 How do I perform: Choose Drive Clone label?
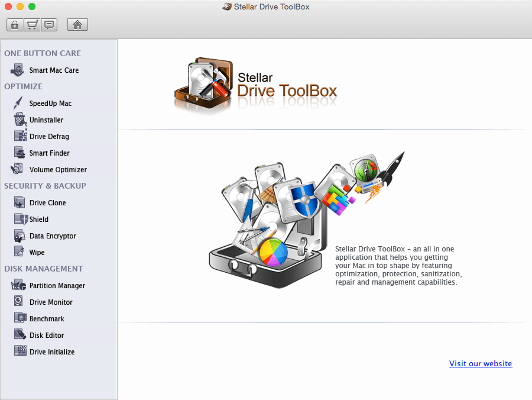(x=47, y=203)
